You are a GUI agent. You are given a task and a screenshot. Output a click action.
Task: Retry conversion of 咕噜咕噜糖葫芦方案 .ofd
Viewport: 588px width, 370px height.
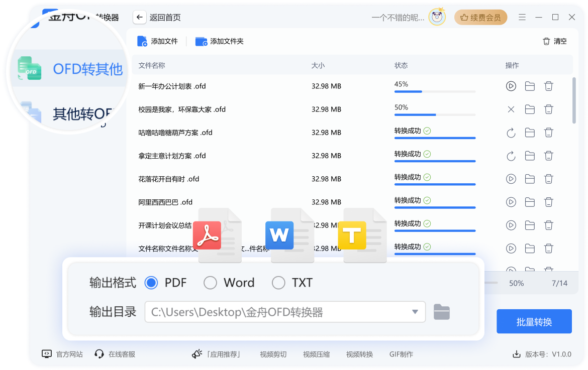pyautogui.click(x=511, y=133)
